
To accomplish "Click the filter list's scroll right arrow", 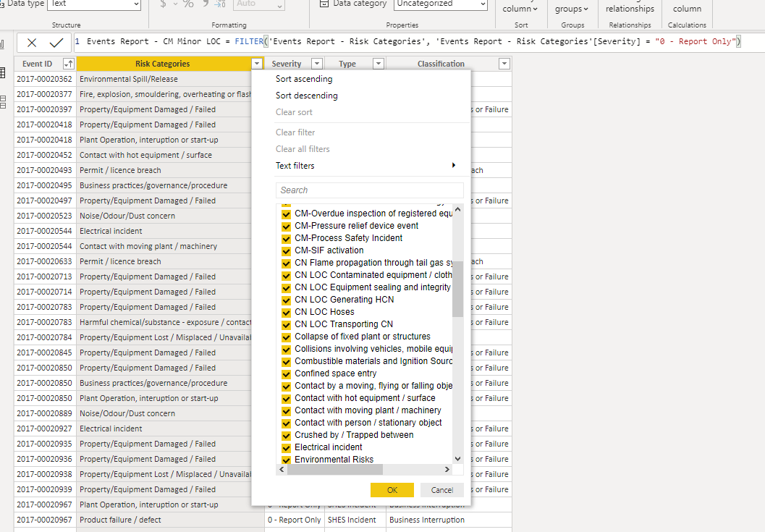I will point(447,469).
